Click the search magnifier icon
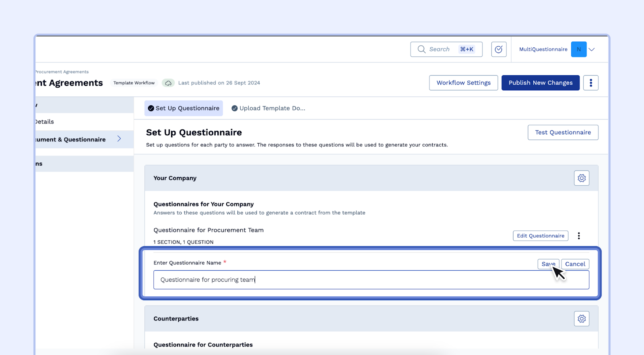 [x=421, y=49]
